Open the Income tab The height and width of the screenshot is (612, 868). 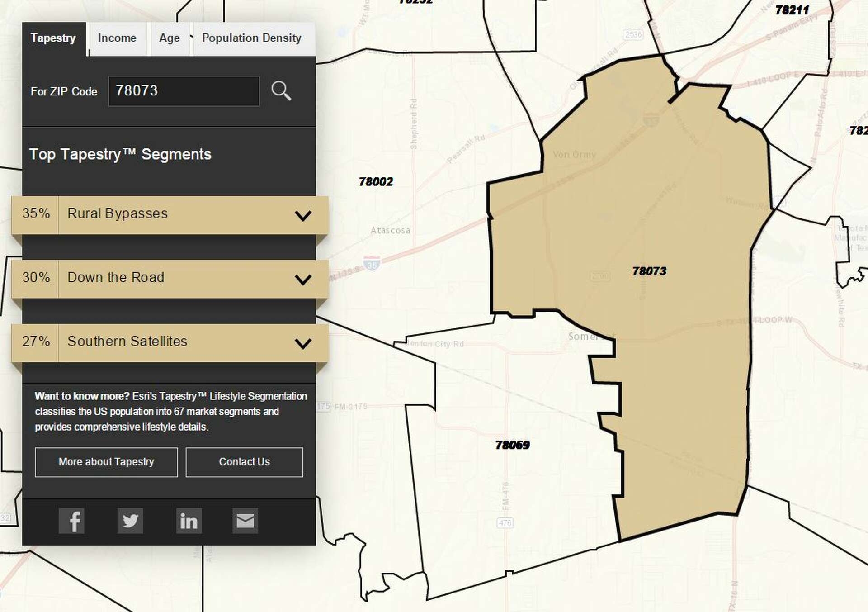click(x=117, y=38)
